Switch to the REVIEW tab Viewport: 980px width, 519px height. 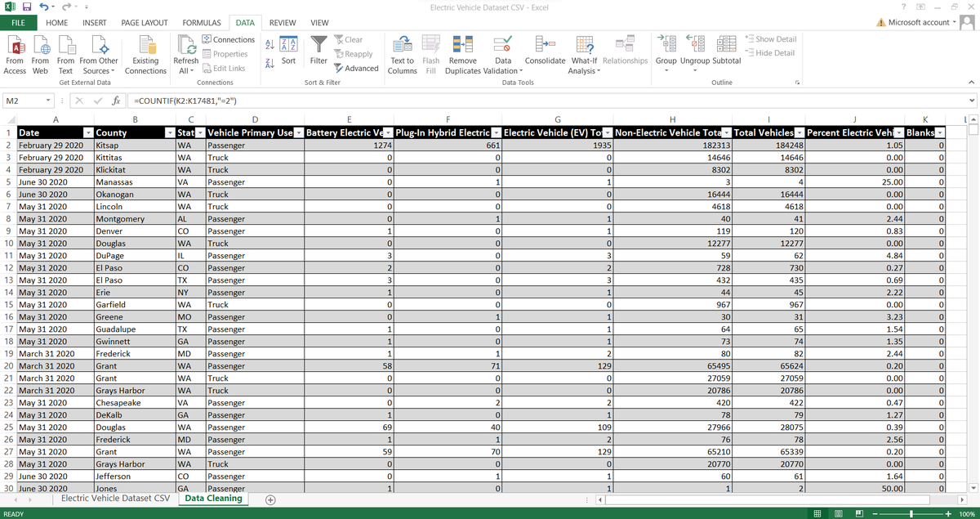tap(283, 23)
